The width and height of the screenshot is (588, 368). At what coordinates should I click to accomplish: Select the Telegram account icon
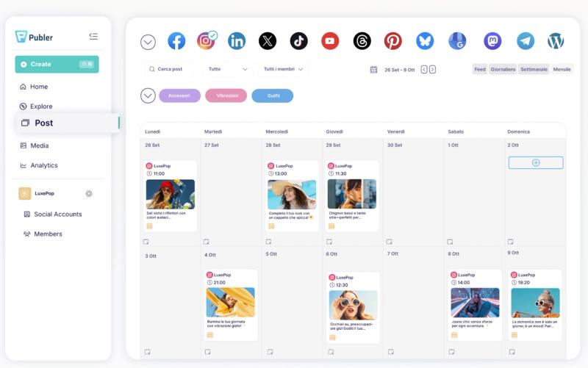coord(526,41)
